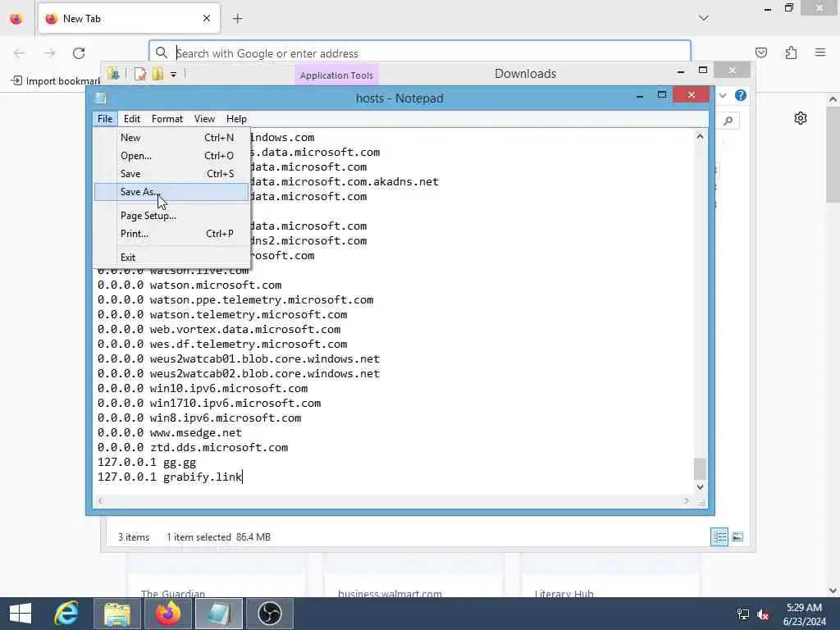
Task: Switch Downloads to details view
Action: [x=719, y=536]
